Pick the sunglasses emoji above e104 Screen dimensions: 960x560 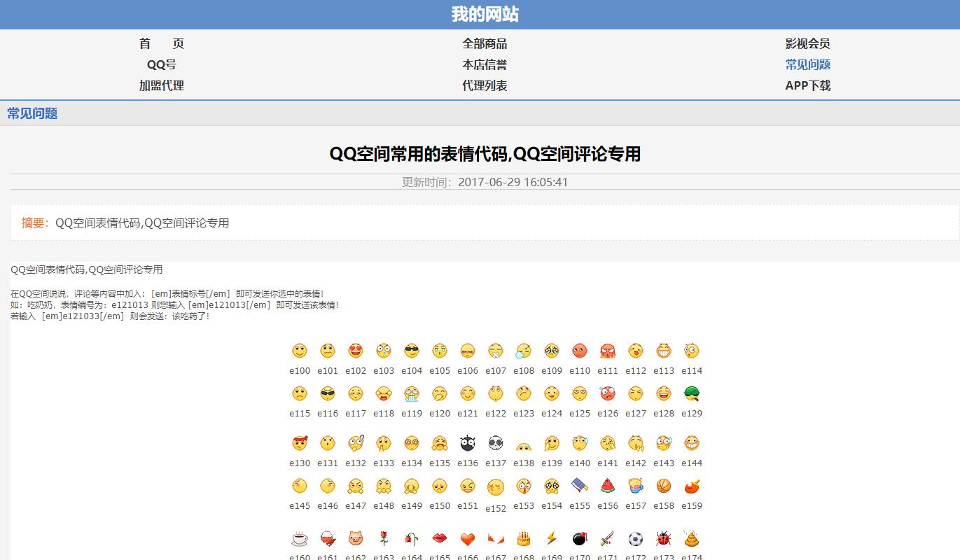(412, 351)
